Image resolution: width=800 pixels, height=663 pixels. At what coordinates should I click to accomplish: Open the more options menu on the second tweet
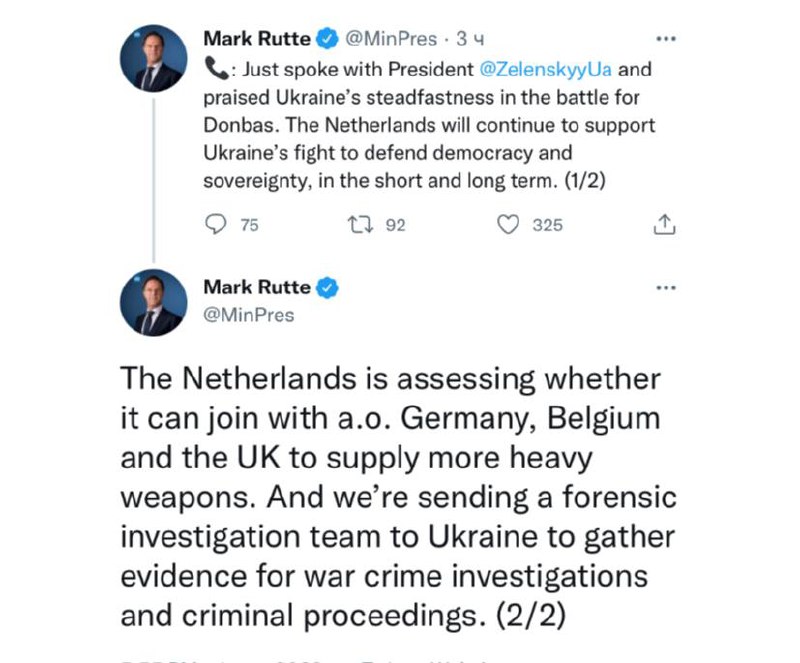[665, 288]
